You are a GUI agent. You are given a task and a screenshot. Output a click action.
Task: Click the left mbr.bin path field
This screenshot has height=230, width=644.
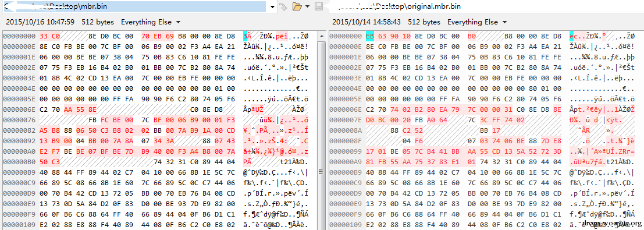point(136,6)
